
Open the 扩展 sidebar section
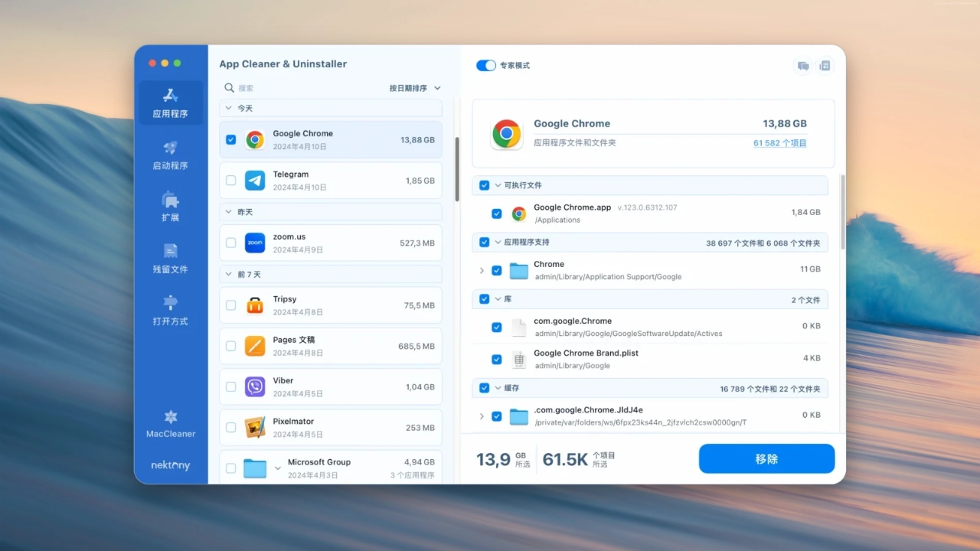click(170, 207)
